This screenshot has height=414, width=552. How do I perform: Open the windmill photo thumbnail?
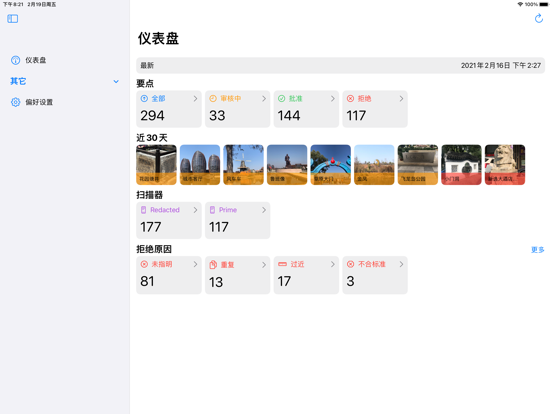pos(244,165)
